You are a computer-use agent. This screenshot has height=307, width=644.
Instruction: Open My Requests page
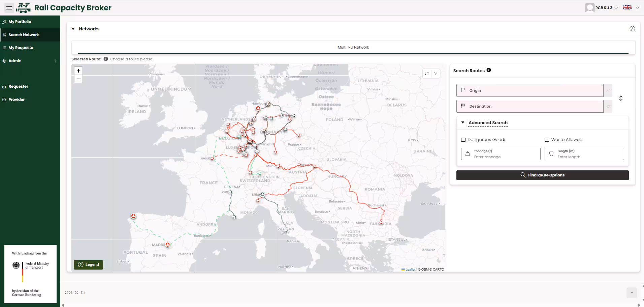[x=30, y=48]
